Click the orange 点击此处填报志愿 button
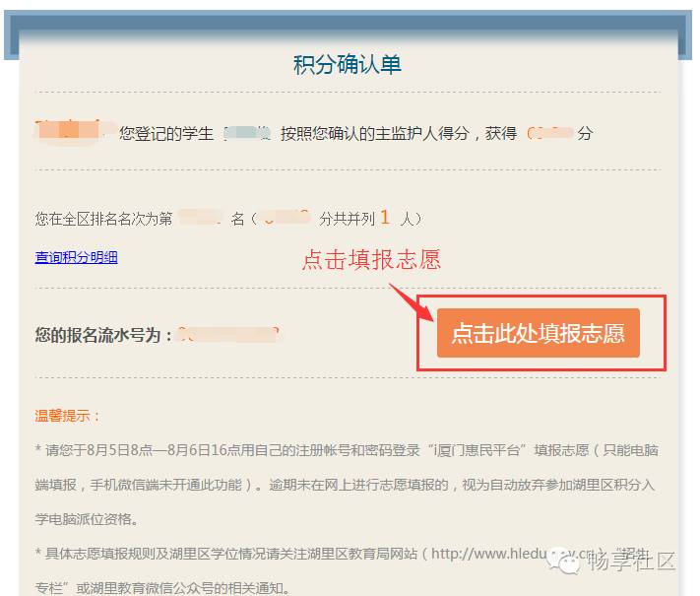 538,333
